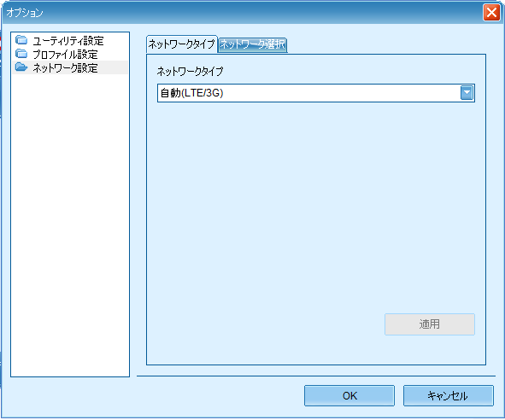The width and height of the screenshot is (505, 420).
Task: Click the ネットワークタイプ label above the dropdown
Action: pyautogui.click(x=190, y=71)
